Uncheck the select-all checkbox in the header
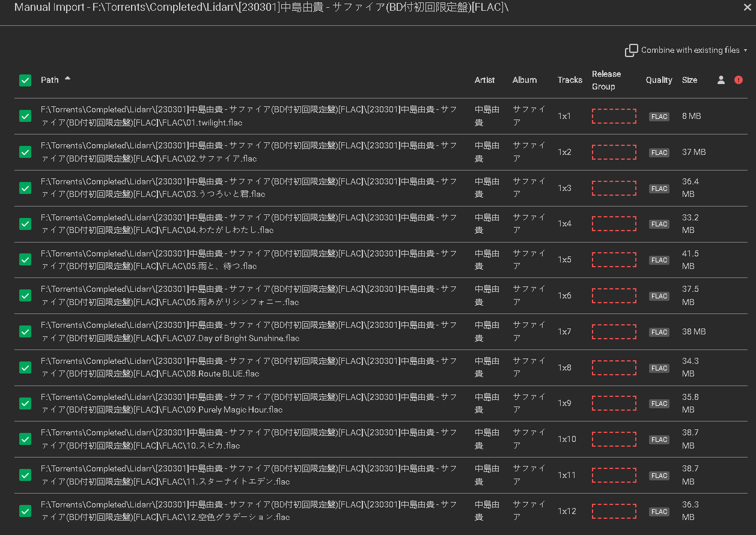 tap(25, 80)
